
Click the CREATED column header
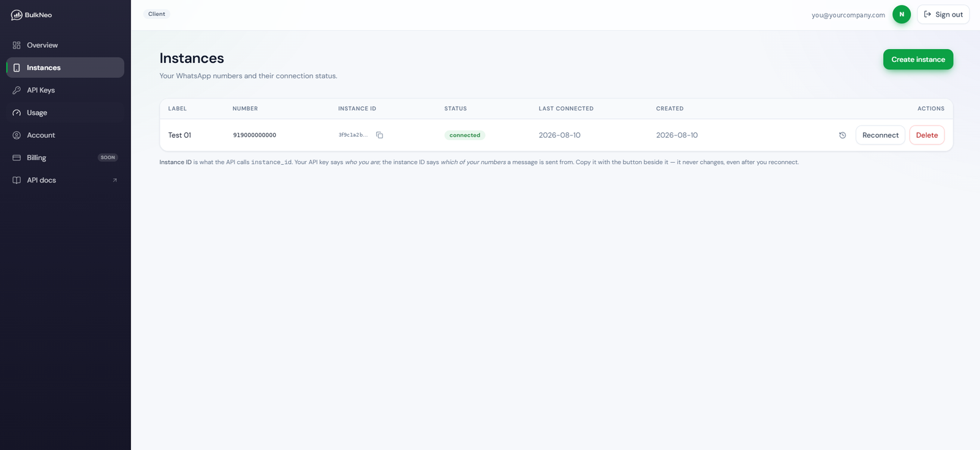(x=669, y=109)
